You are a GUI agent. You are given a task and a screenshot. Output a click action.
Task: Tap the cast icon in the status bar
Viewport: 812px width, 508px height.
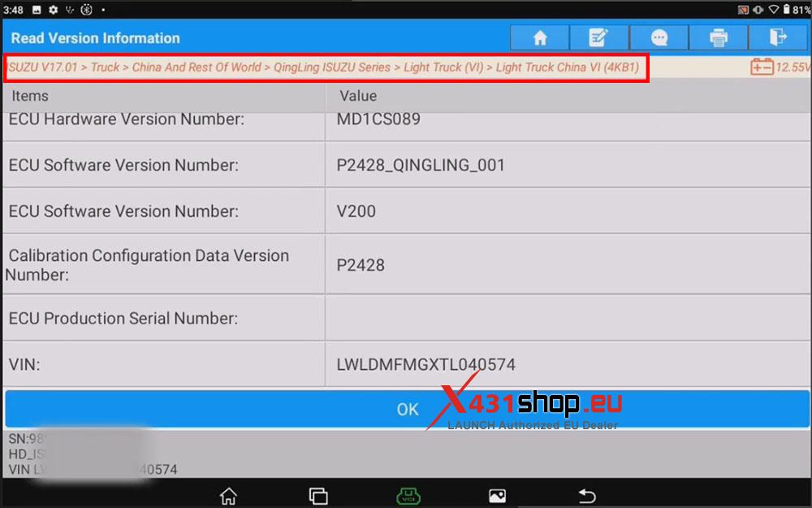pos(743,9)
